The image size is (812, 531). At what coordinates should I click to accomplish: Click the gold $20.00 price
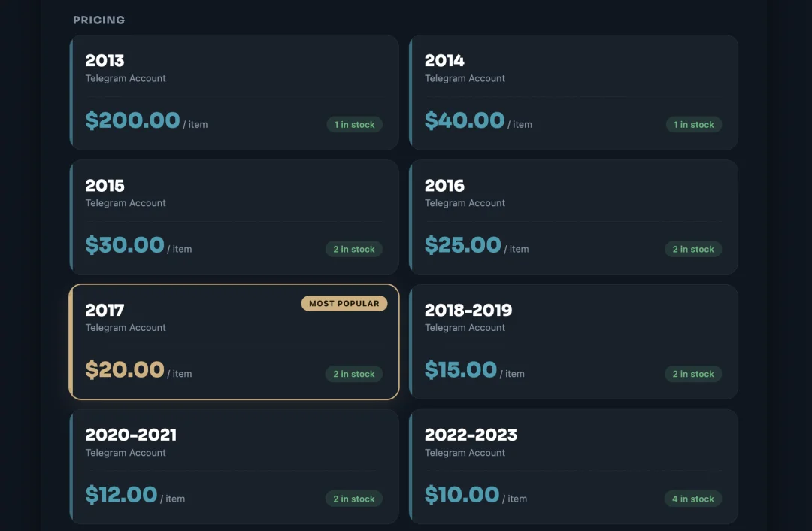pyautogui.click(x=125, y=370)
